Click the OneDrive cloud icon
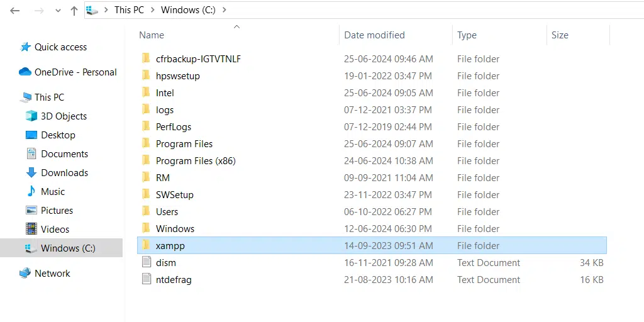Screen dimensions: 644x322 click(25, 72)
